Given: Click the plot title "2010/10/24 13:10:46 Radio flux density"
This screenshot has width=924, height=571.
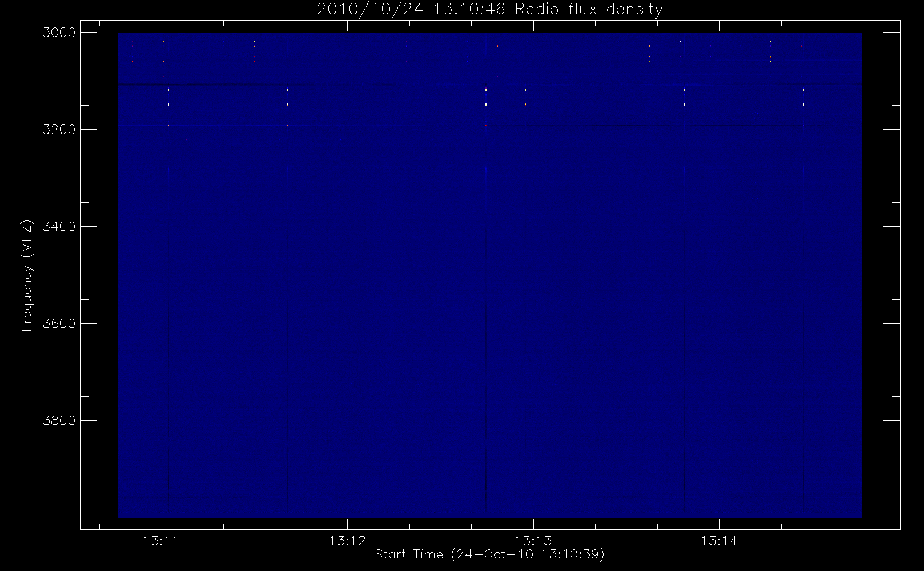Looking at the screenshot, I should (490, 10).
